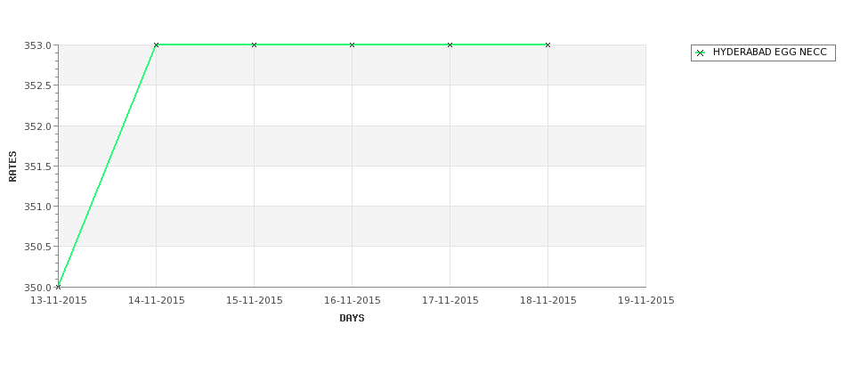Click the 353.0 y-axis tick label

click(x=37, y=45)
